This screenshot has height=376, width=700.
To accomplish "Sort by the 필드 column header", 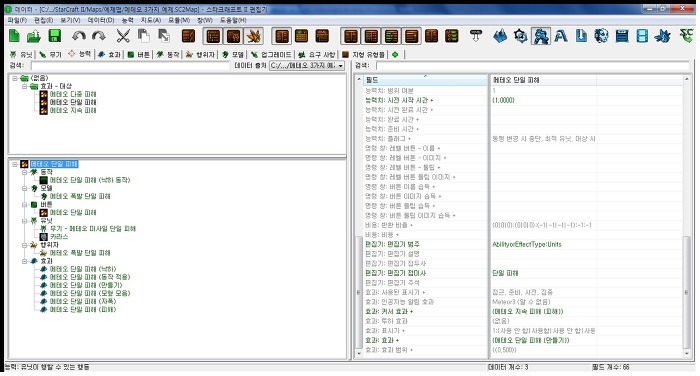I will click(425, 80).
